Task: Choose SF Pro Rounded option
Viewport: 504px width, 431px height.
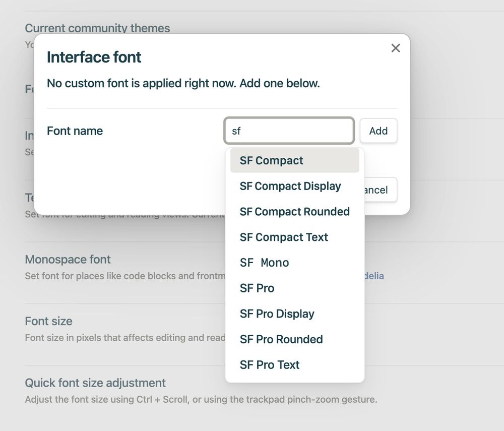Action: [x=295, y=339]
